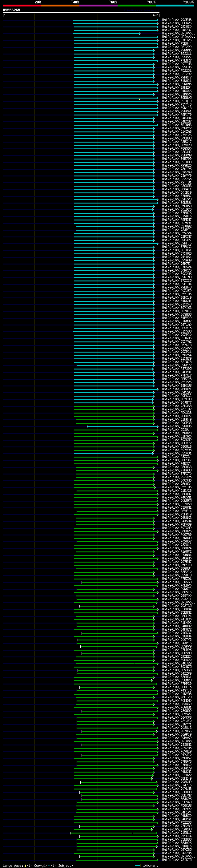Select the UniRef100_B5YI85 label

(x=177, y=487)
